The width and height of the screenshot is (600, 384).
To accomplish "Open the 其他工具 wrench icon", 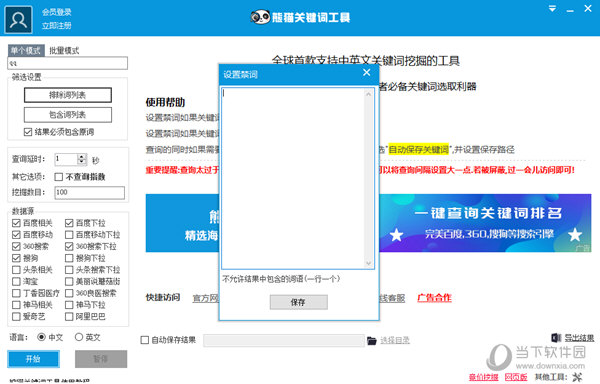I will 577,377.
